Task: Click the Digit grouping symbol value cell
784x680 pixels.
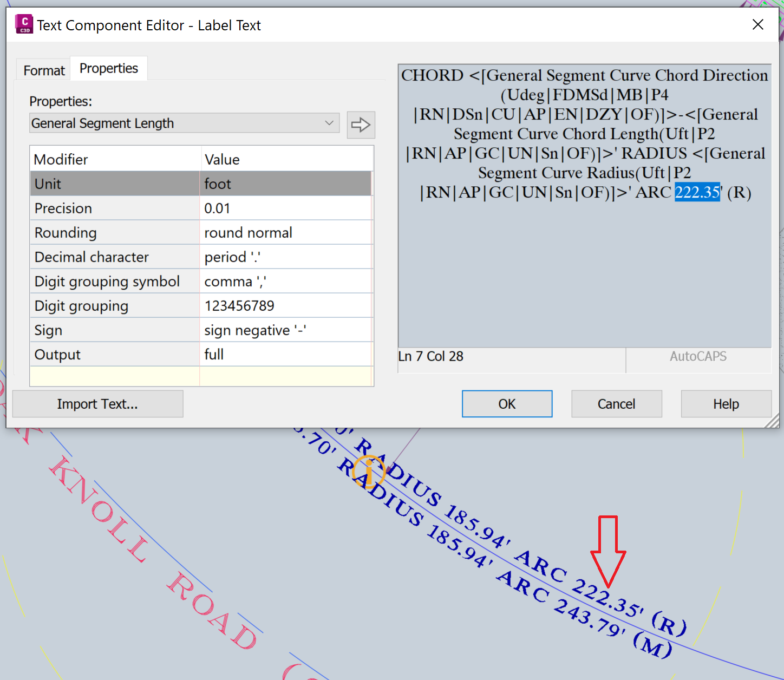Action: pyautogui.click(x=286, y=281)
